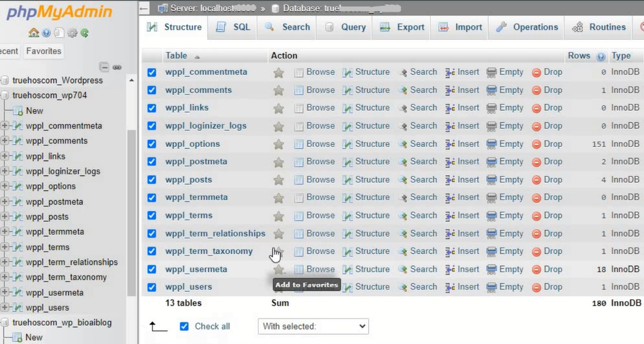The image size is (644, 344).
Task: Toggle the wppl_links row checkbox
Action: click(x=152, y=108)
